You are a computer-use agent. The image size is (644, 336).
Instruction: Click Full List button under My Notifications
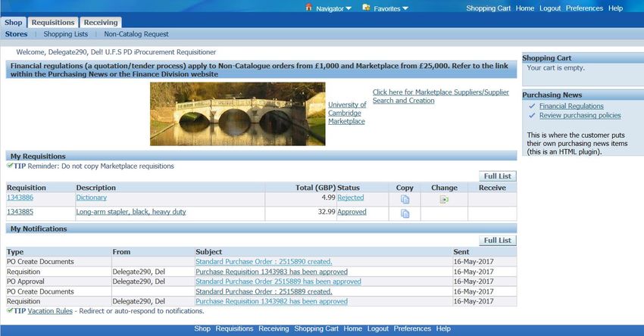[497, 241]
